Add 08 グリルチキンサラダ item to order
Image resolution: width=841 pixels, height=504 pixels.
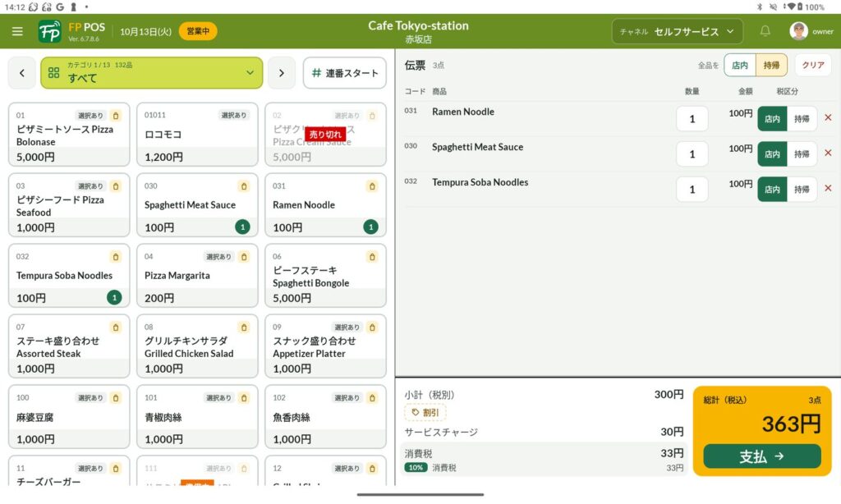[x=197, y=346]
